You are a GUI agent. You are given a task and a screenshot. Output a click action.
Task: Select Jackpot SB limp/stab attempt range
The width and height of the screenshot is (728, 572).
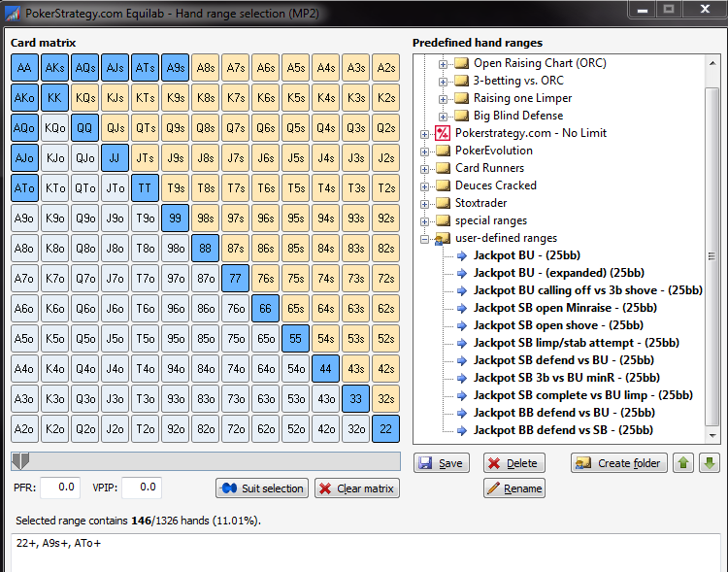(x=577, y=343)
